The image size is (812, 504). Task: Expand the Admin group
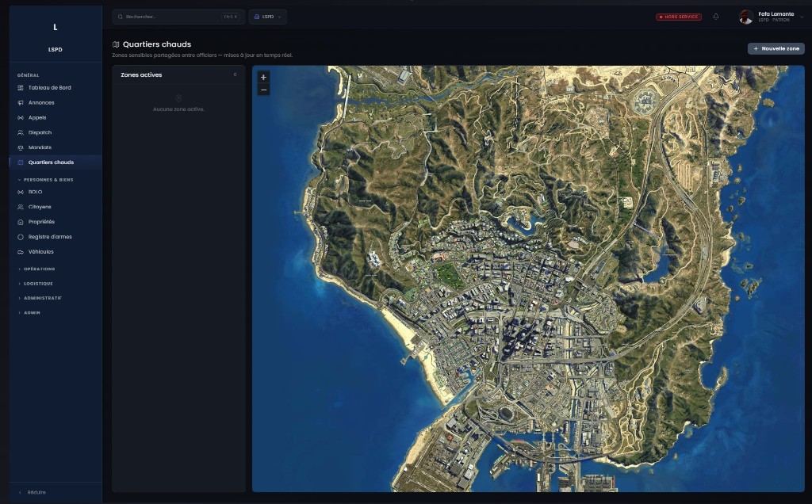pyautogui.click(x=29, y=312)
